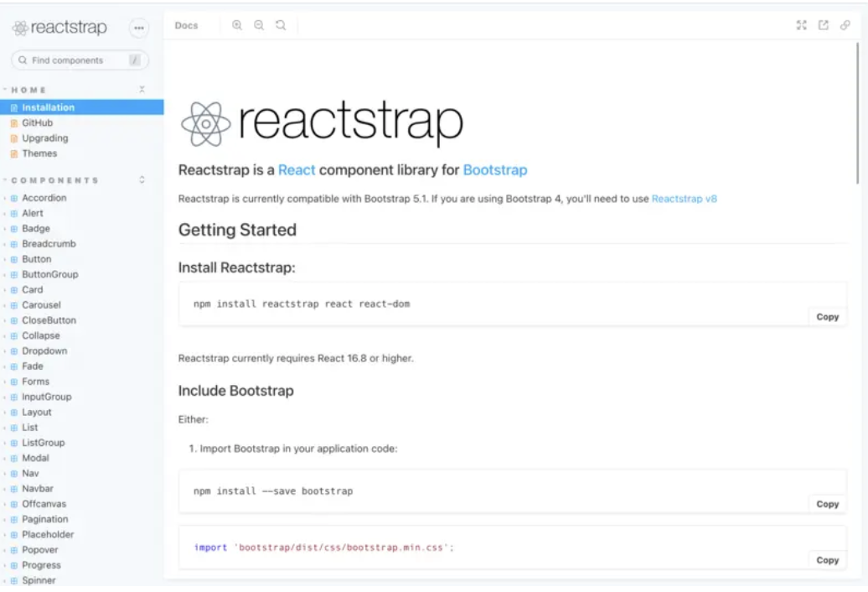Viewport: 868px width, 592px height.
Task: Open the List component
Action: [x=30, y=428]
